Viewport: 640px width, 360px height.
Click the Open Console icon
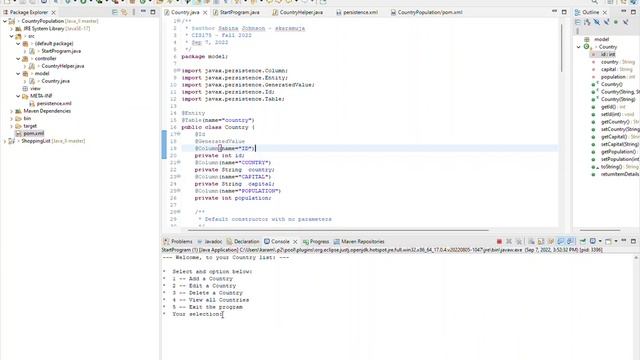click(608, 242)
